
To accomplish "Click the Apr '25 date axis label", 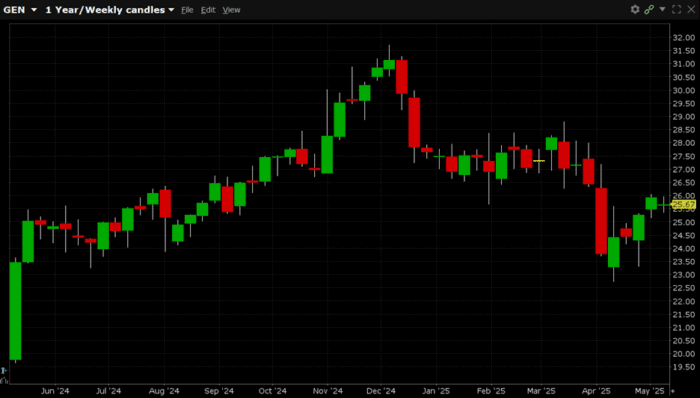I will tap(596, 391).
